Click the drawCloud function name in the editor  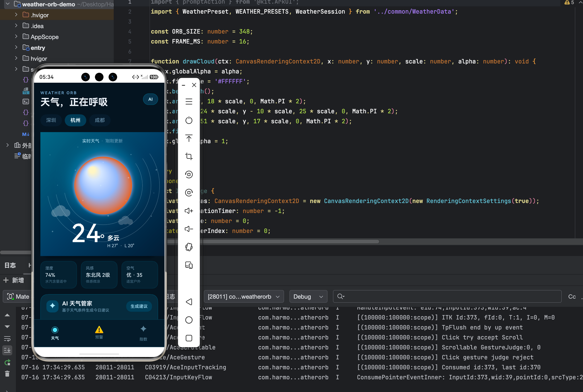coord(198,61)
